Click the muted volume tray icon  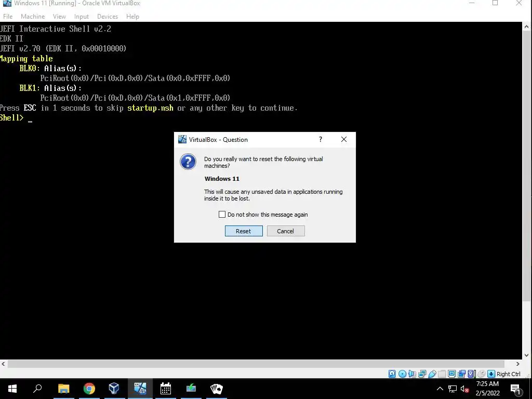click(x=465, y=389)
